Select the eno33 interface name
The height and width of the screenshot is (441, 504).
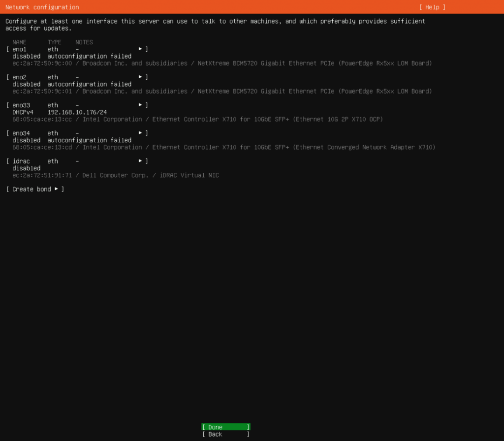click(21, 105)
